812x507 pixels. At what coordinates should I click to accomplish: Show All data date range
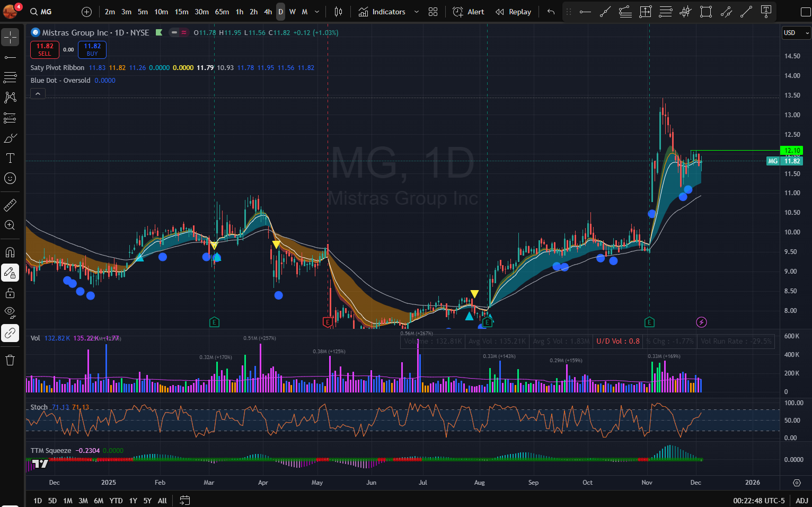[162, 501]
